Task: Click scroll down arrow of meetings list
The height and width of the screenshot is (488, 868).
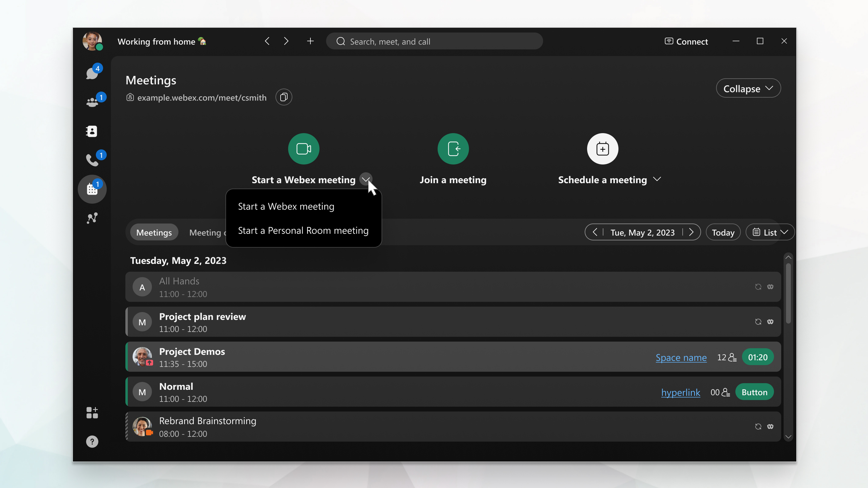Action: coord(788,437)
